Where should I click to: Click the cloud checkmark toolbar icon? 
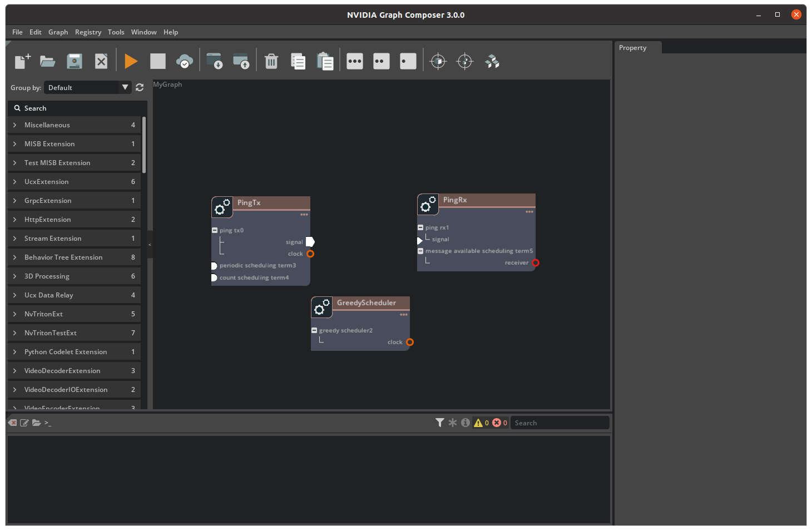pos(185,61)
